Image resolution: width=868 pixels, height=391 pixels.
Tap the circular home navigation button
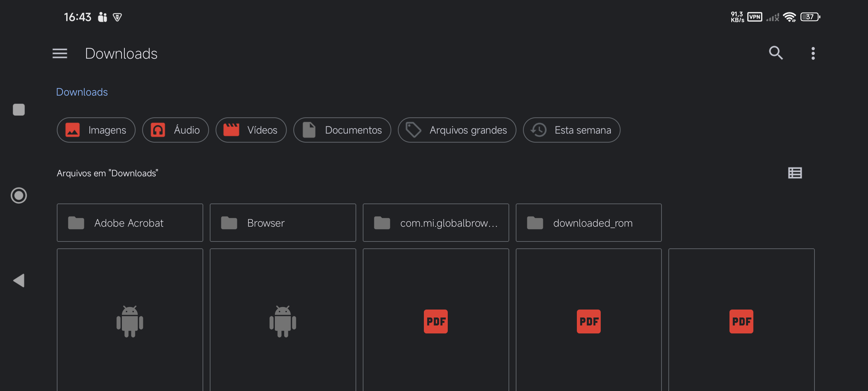point(19,195)
